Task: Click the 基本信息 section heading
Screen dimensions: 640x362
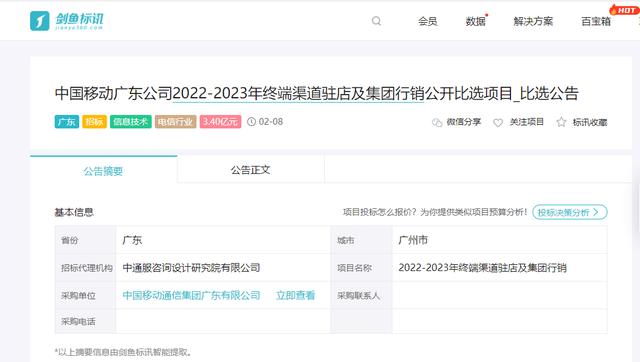Action: click(74, 212)
